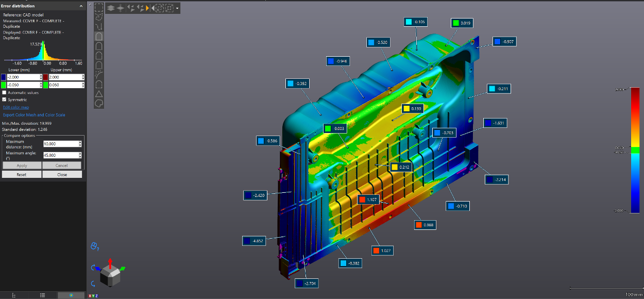Open the mouse controls help icon

tap(94, 246)
